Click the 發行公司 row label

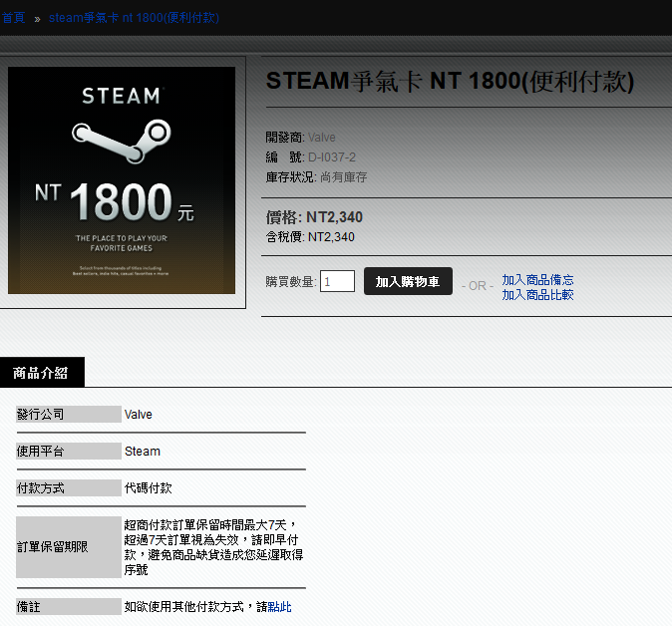pyautogui.click(x=69, y=415)
